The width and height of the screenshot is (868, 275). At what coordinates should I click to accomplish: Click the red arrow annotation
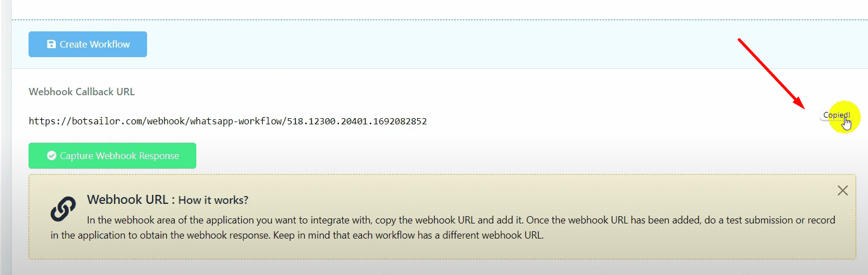(x=772, y=73)
